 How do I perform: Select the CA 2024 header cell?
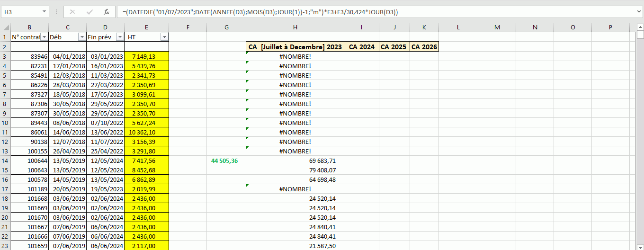point(361,47)
